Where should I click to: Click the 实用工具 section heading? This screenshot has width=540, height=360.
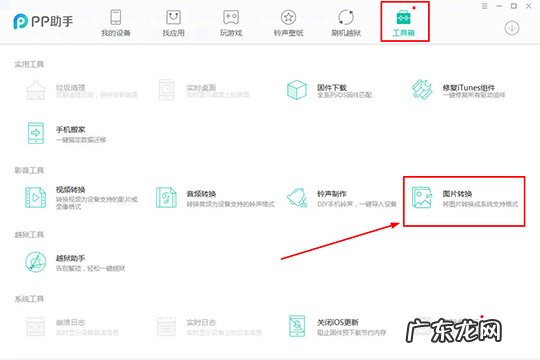(29, 64)
